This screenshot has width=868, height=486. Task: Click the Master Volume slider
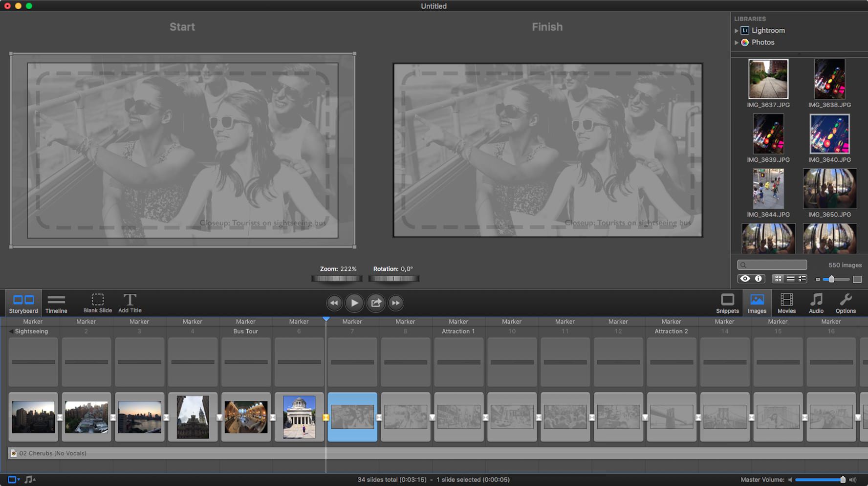(820, 480)
